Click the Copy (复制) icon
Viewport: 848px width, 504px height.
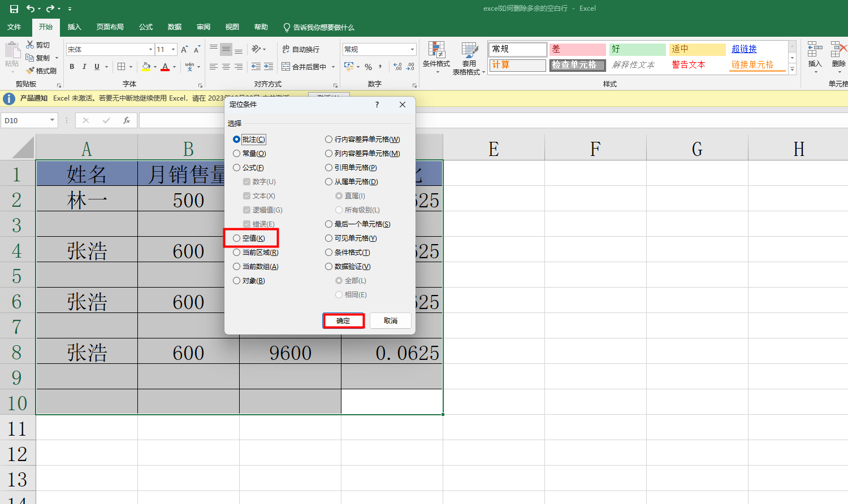[30, 58]
